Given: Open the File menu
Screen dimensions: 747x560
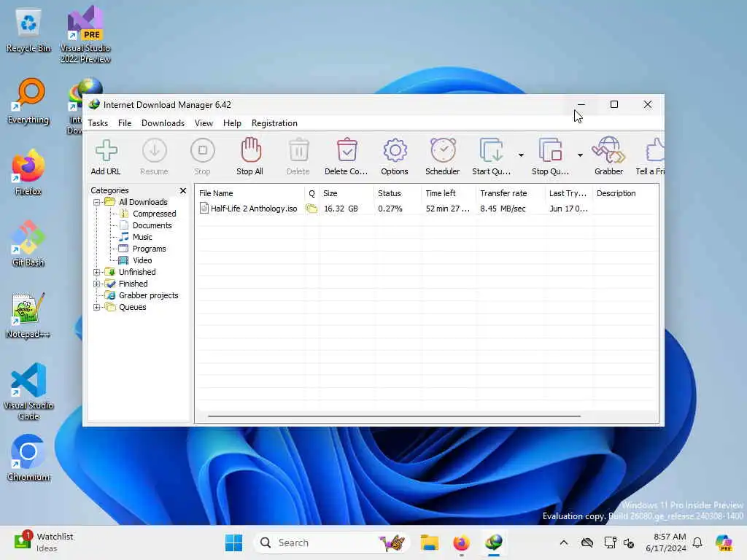Looking at the screenshot, I should pyautogui.click(x=125, y=123).
